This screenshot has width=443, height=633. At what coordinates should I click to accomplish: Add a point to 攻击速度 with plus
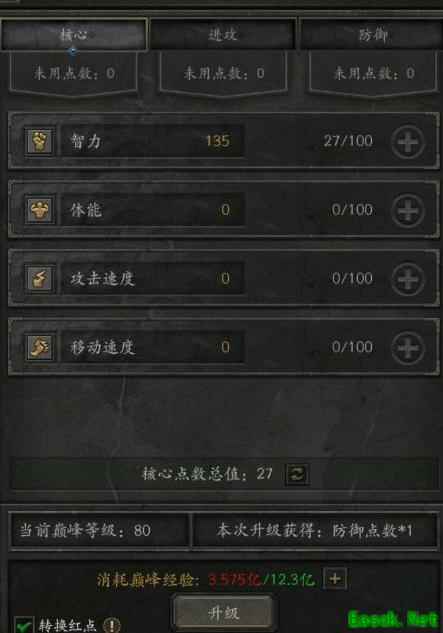408,279
